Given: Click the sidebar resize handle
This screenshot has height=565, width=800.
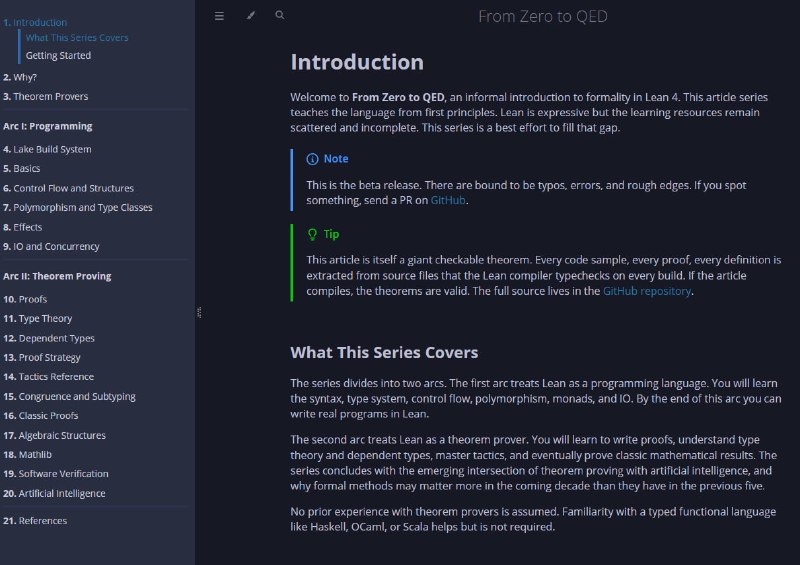Looking at the screenshot, I should pyautogui.click(x=199, y=313).
